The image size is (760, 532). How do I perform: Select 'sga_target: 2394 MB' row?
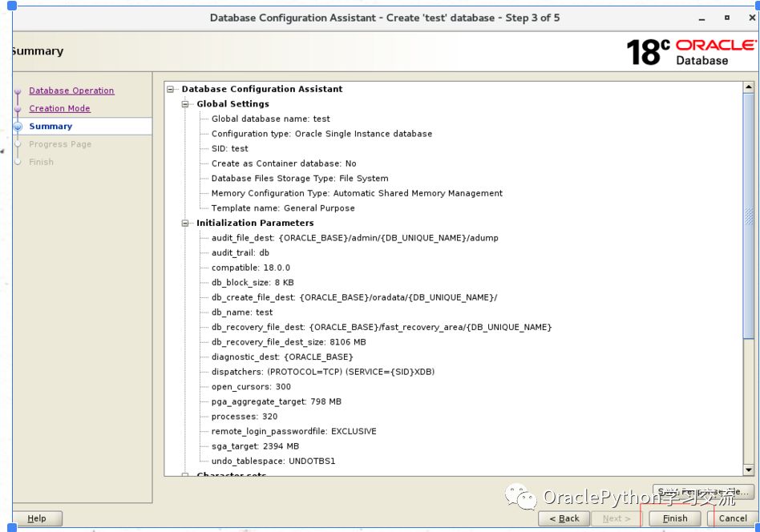255,447
